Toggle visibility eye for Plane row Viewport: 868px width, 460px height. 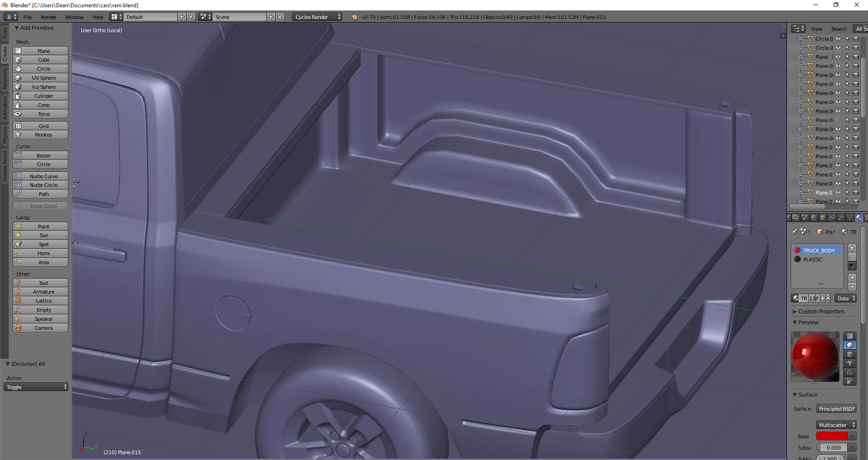coord(838,57)
